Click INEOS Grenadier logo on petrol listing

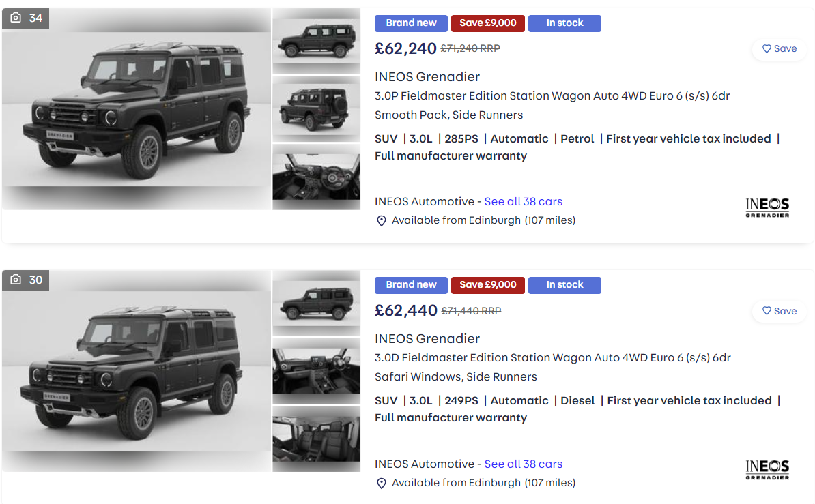point(767,208)
